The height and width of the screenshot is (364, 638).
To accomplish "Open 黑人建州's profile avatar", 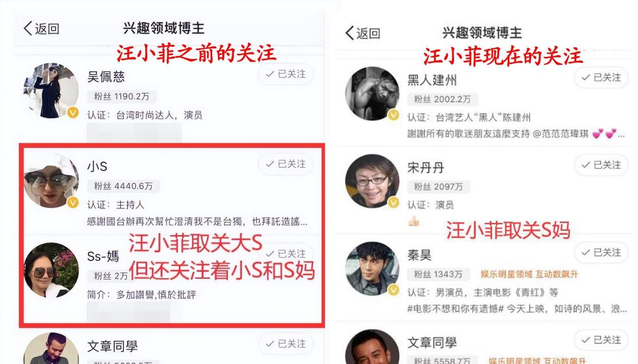I will [x=372, y=94].
